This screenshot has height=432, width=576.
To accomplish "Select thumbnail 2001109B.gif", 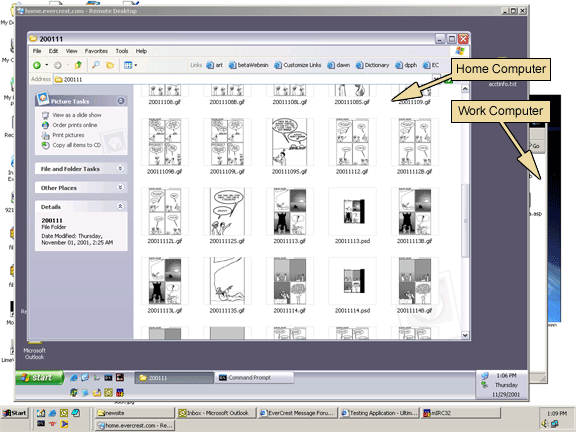I will coord(165,142).
